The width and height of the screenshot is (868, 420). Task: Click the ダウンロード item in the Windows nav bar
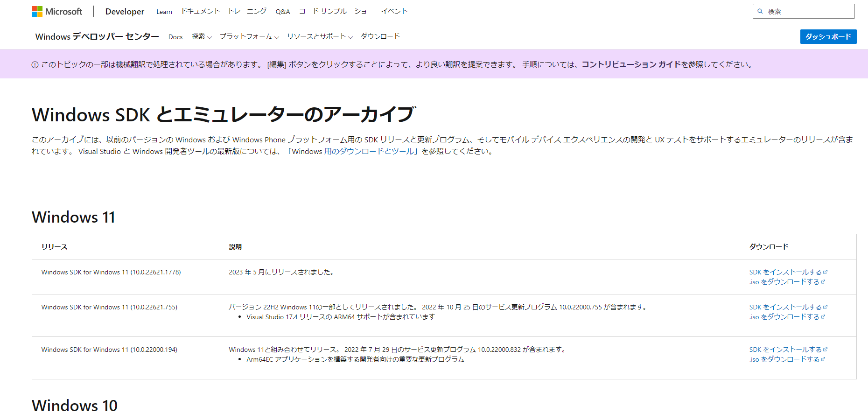coord(380,36)
